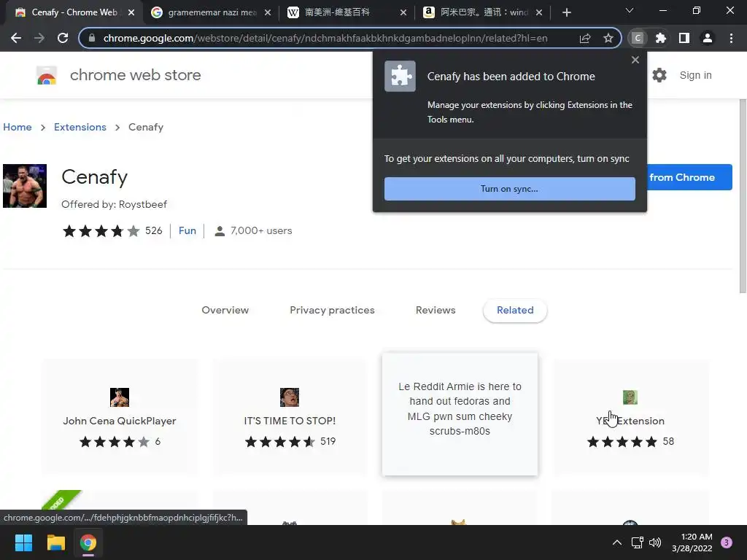This screenshot has height=560, width=747.
Task: Show hidden system tray icons
Action: point(616,542)
